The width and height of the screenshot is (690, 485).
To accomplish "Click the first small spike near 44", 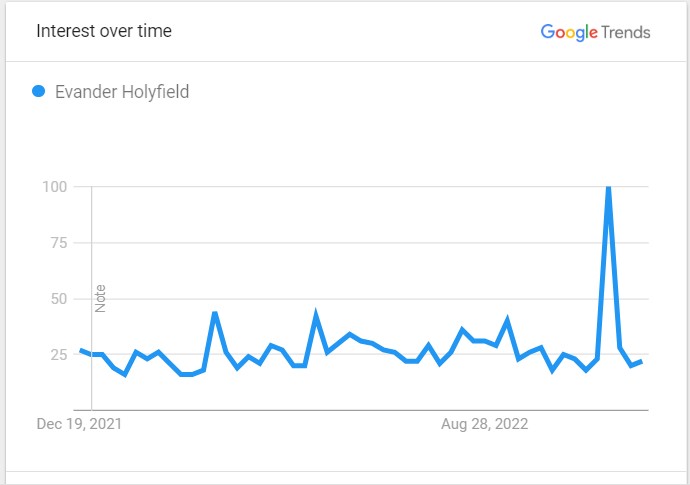I will 215,314.
